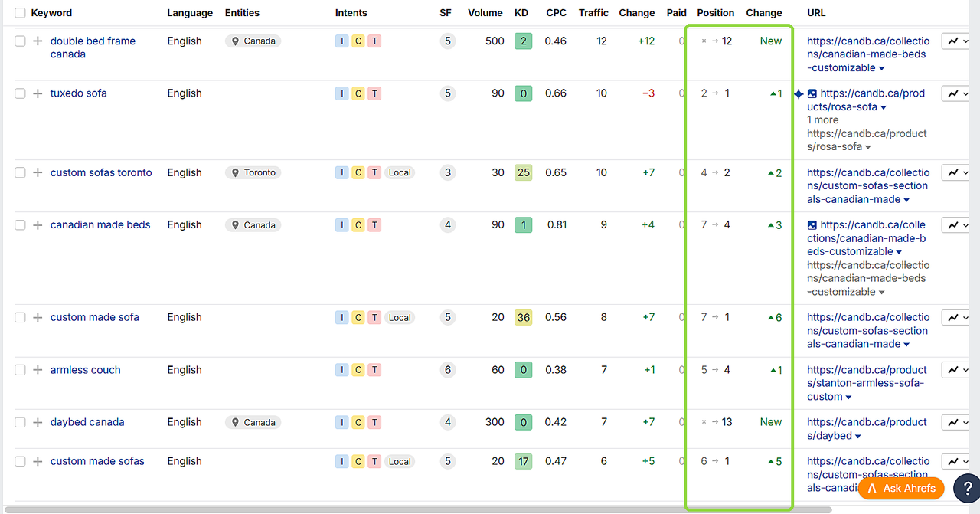Image resolution: width=980 pixels, height=514 pixels.
Task: Sort table by Volume column header
Action: point(485,13)
